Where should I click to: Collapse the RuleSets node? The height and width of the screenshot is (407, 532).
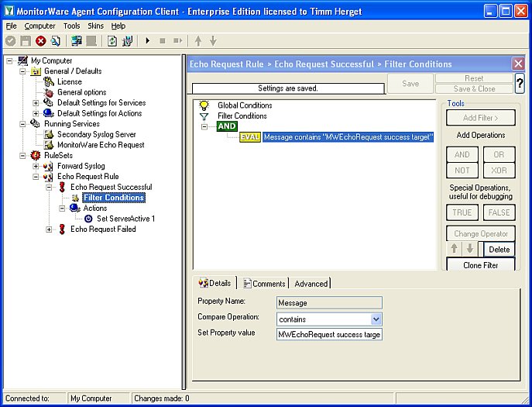tap(22, 156)
